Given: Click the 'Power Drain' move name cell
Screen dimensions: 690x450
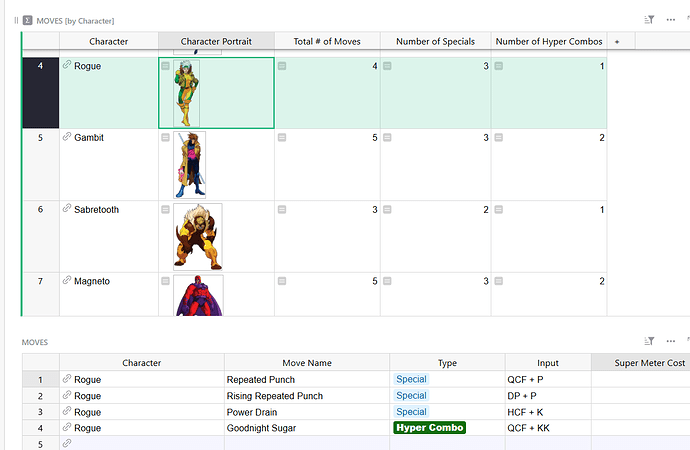Looking at the screenshot, I should coord(307,412).
